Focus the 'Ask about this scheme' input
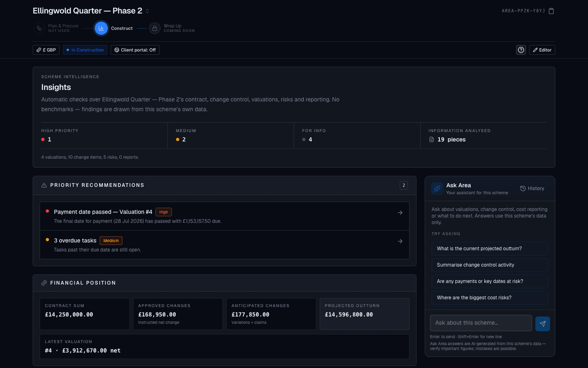 (x=481, y=323)
